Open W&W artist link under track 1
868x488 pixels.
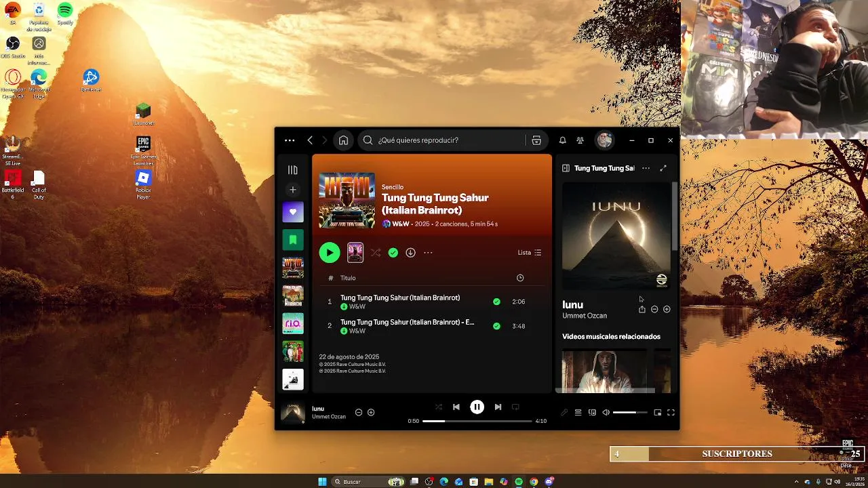click(x=357, y=306)
